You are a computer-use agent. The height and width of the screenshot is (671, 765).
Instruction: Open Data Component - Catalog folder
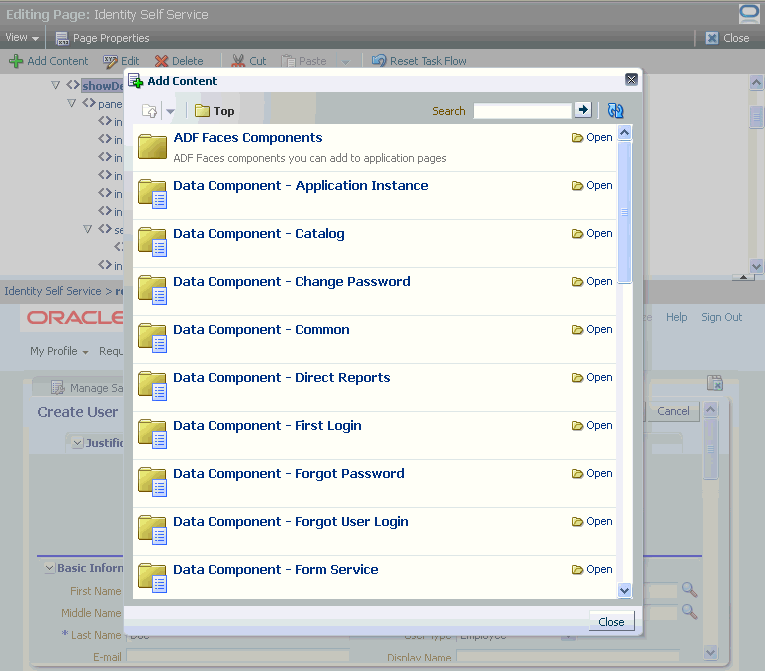[592, 233]
